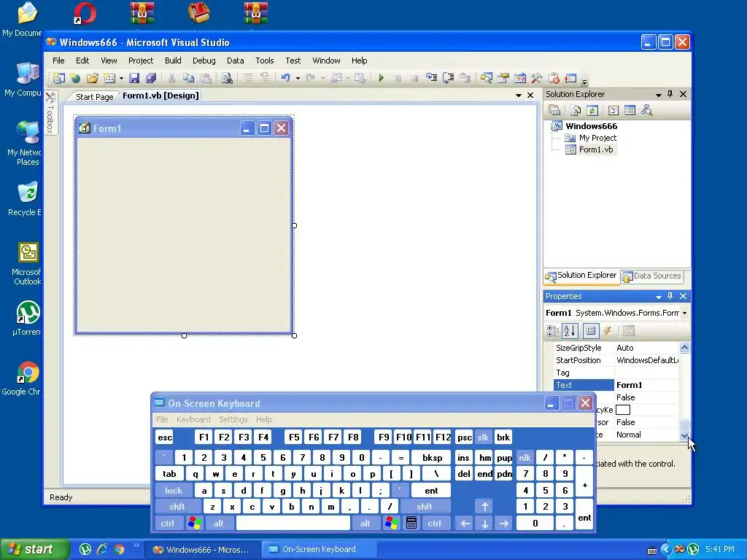Select Windows666 project node in tree
The width and height of the screenshot is (747, 560).
(x=591, y=126)
